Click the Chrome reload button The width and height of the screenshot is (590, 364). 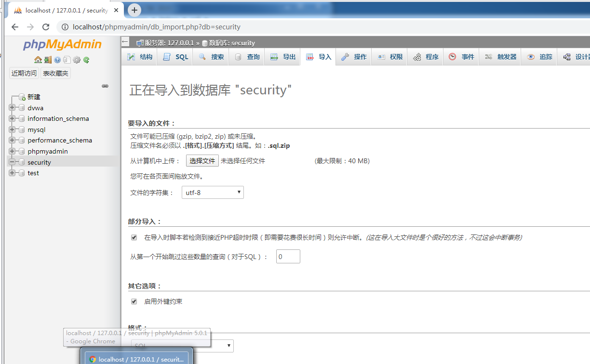(x=46, y=27)
